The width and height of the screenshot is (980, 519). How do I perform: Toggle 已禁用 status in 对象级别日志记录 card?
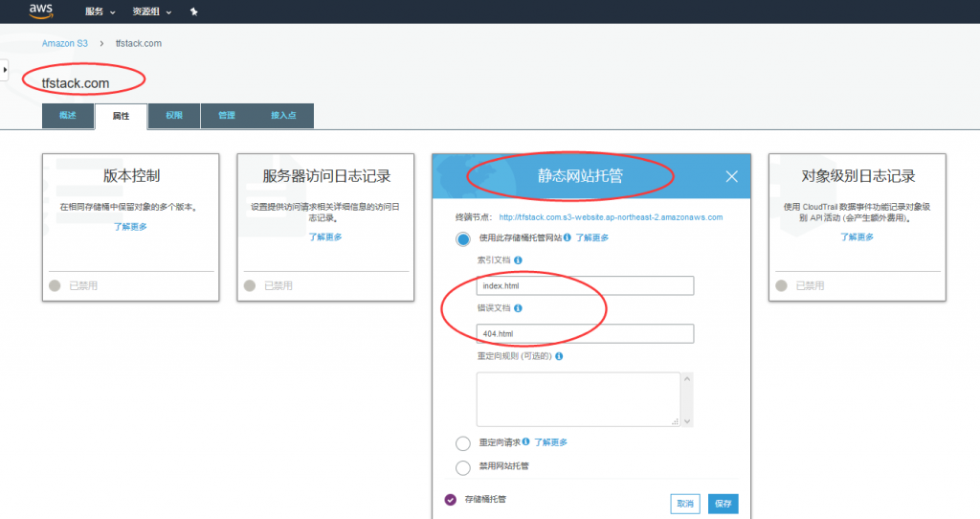click(781, 285)
